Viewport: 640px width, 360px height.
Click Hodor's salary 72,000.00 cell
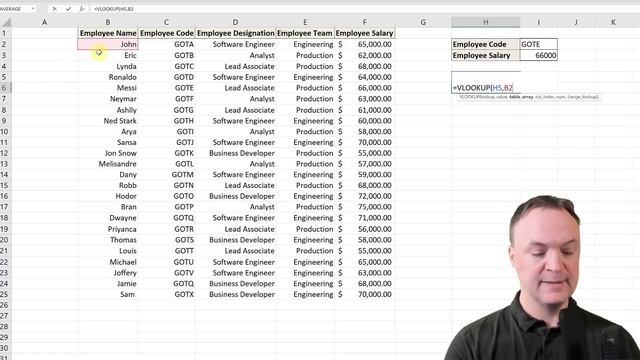point(364,196)
